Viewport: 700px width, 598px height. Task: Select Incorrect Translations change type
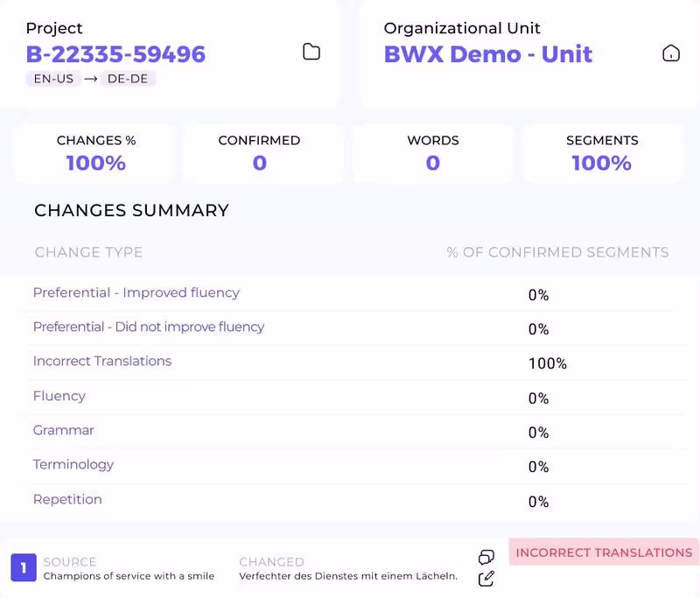pyautogui.click(x=102, y=361)
